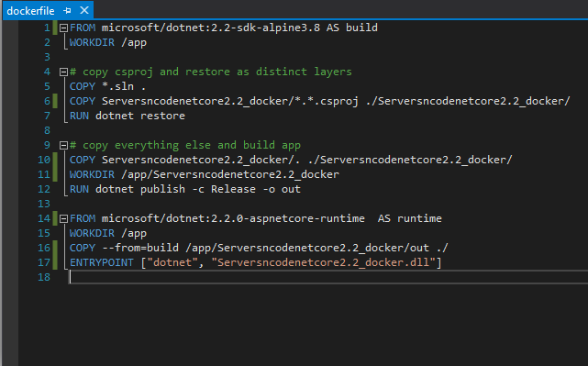Click 'dotnet restore' on line 7
Viewport: 588px width, 366px height.
(x=140, y=116)
